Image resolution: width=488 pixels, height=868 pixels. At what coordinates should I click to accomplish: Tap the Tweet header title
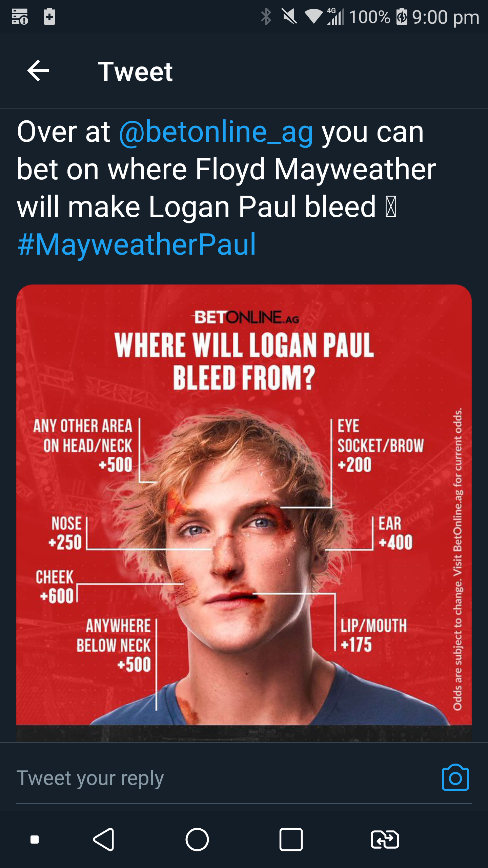tap(135, 72)
